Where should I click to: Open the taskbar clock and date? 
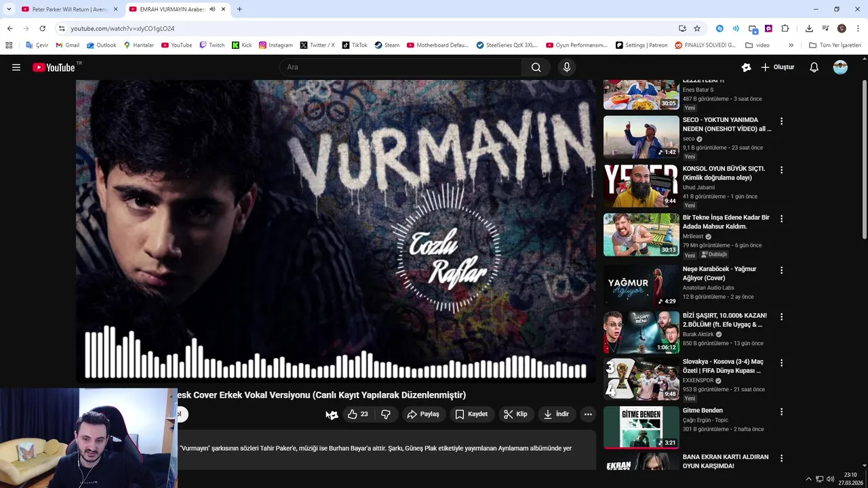850,479
